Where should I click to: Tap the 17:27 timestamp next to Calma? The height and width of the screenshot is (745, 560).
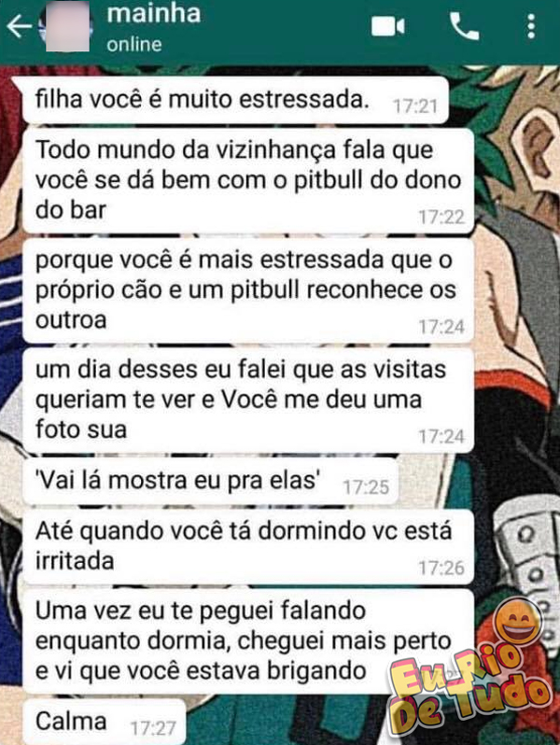[x=153, y=728]
